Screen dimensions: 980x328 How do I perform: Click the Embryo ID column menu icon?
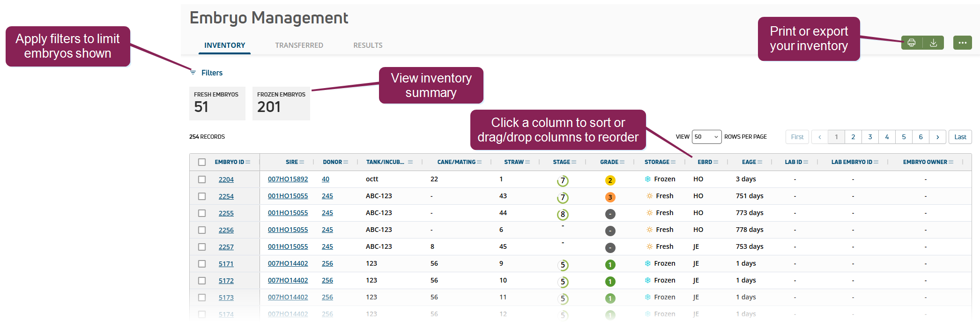(248, 162)
